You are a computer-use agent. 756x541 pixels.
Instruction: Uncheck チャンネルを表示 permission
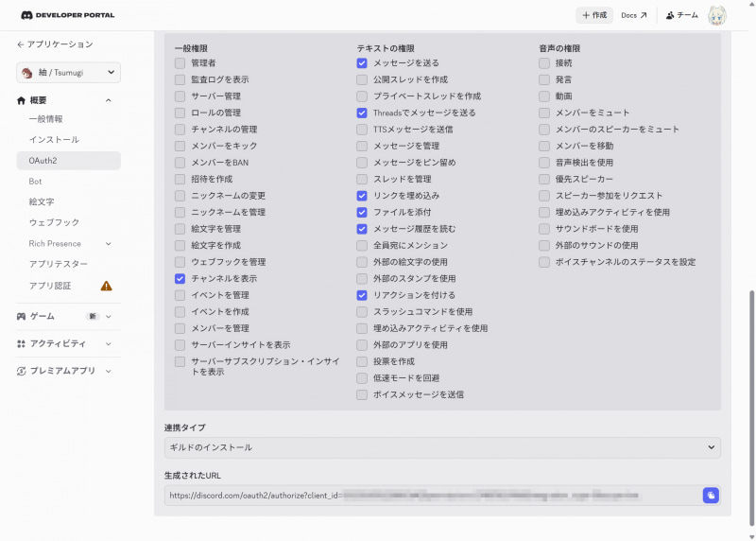coord(180,278)
